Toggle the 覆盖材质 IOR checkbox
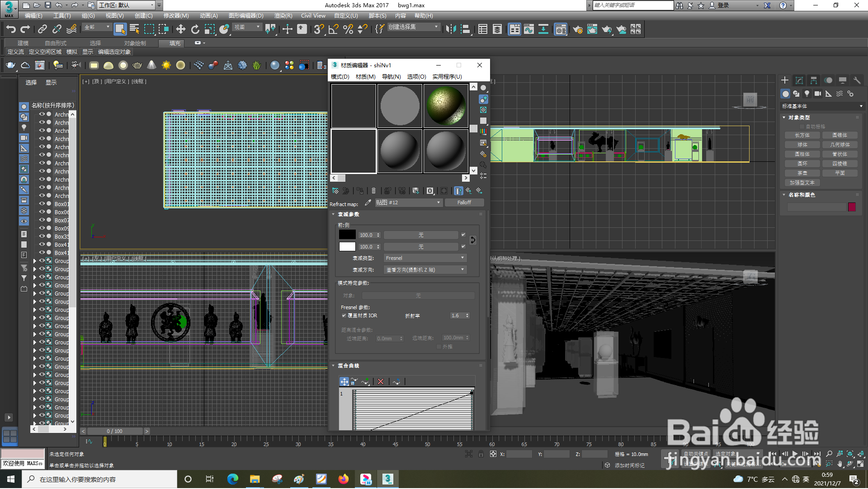 coord(344,315)
